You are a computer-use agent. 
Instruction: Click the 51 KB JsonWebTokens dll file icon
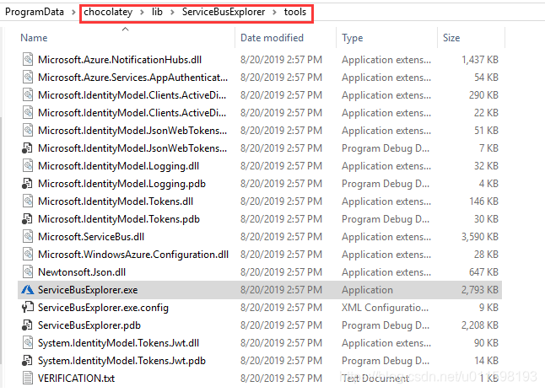click(x=28, y=131)
